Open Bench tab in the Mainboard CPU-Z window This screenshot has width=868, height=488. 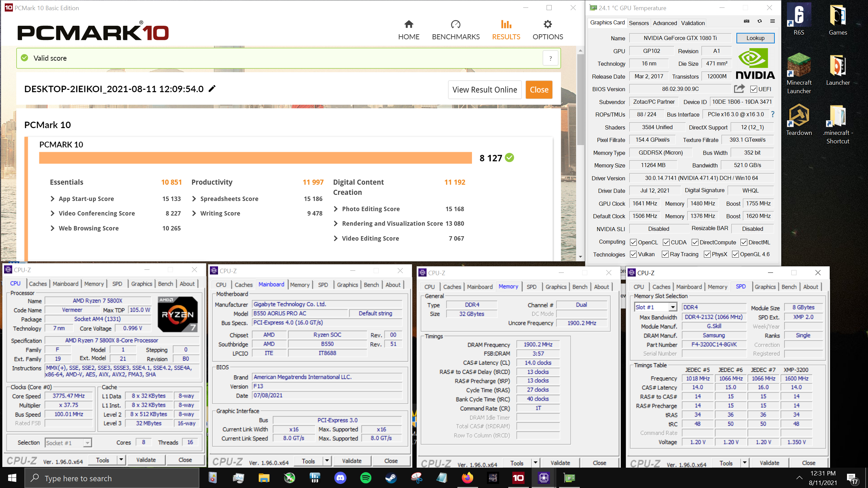coord(371,285)
